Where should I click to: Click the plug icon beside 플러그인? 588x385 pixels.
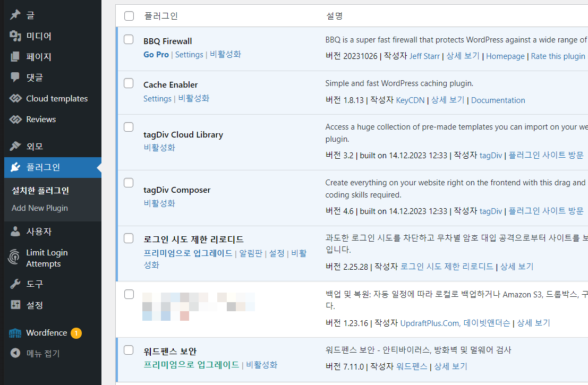click(x=15, y=167)
